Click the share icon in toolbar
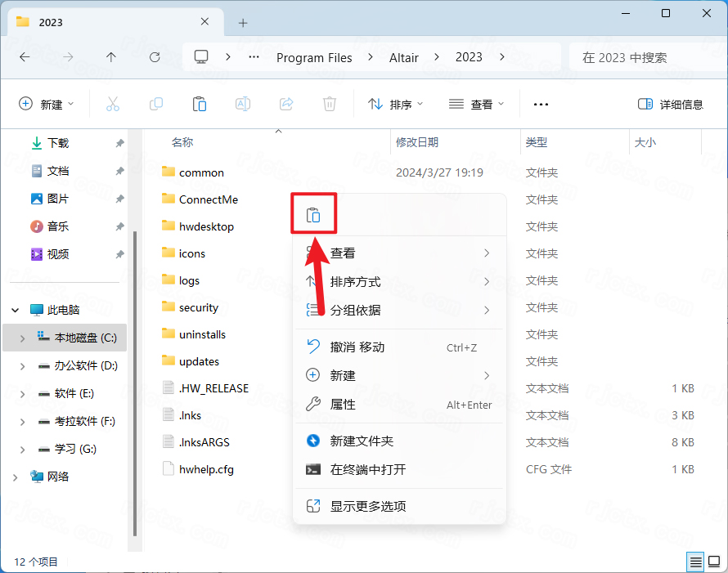 pyautogui.click(x=286, y=104)
